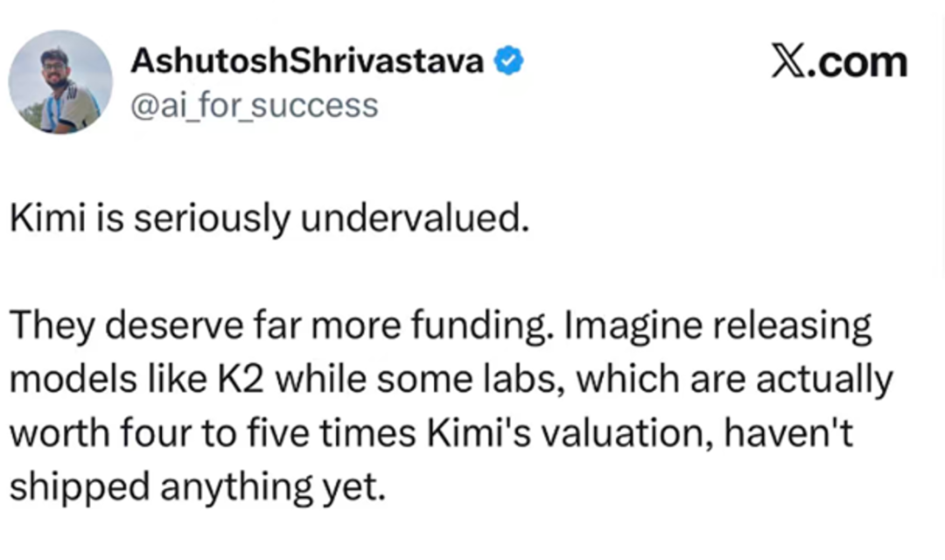The image size is (945, 560).
Task: Open the profile avatar photo
Action: tap(60, 82)
